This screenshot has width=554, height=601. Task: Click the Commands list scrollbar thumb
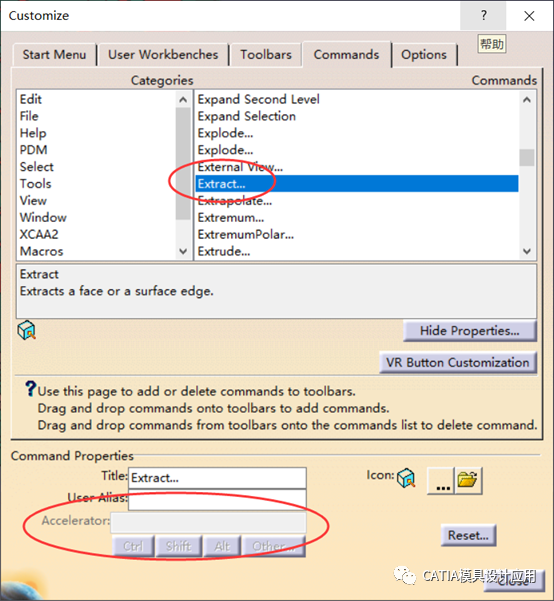pos(527,158)
